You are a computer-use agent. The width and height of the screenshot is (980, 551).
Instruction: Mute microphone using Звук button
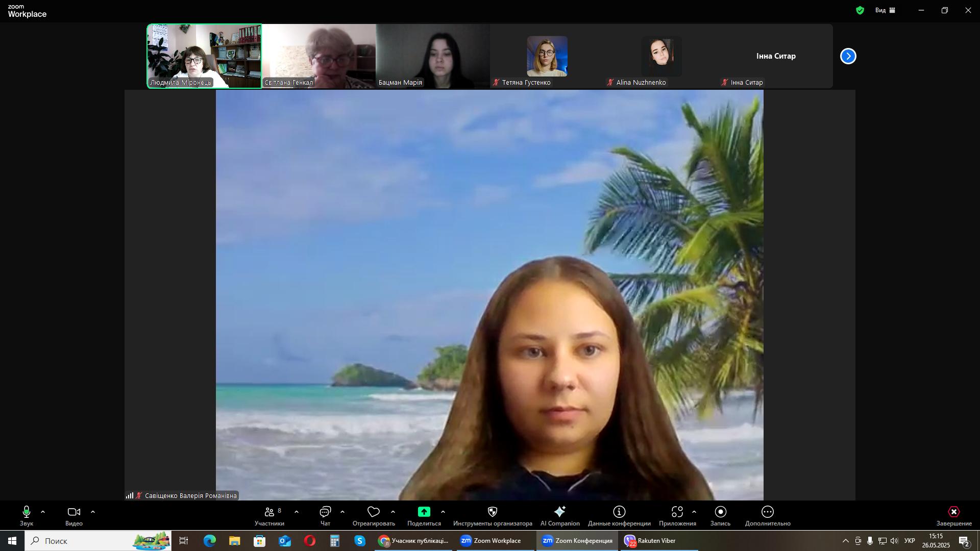click(x=27, y=516)
